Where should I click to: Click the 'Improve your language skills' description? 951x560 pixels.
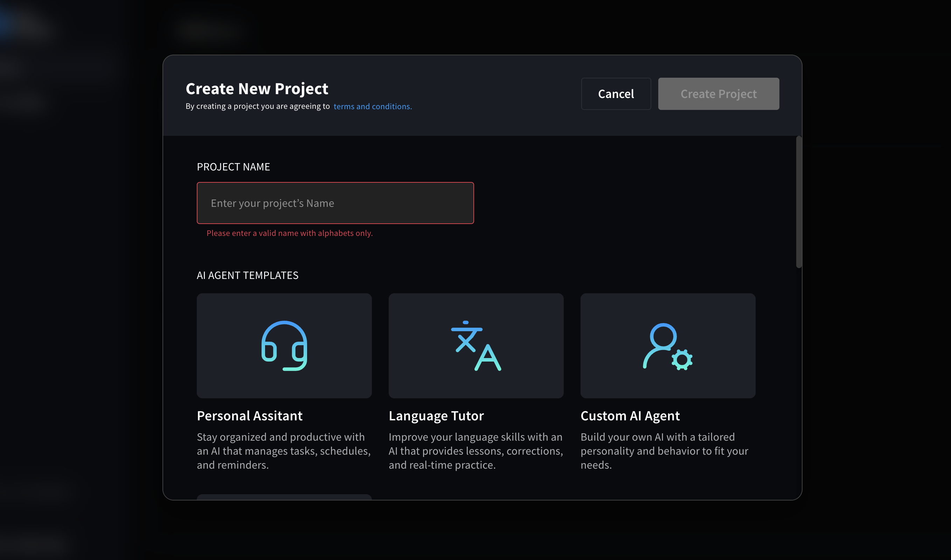(x=476, y=451)
